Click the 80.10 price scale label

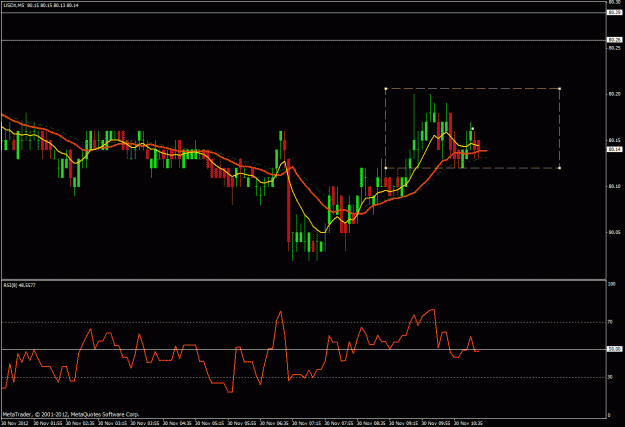click(x=614, y=186)
